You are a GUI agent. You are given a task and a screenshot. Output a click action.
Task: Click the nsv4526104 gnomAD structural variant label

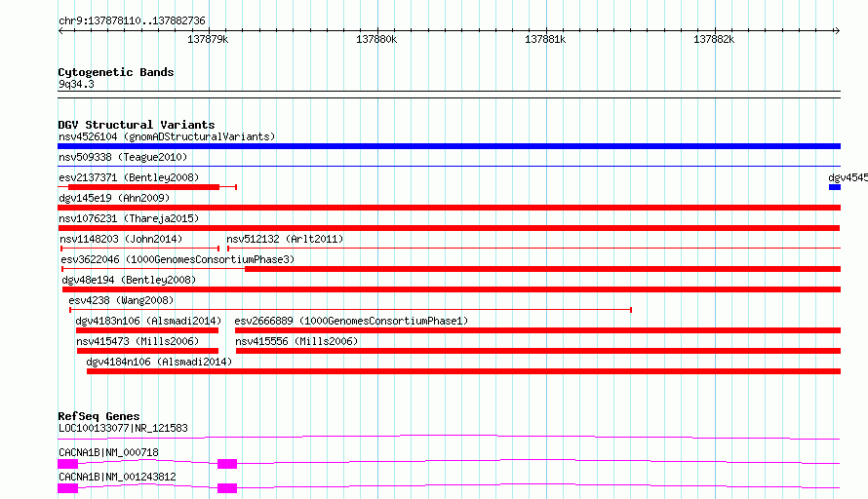click(x=167, y=136)
